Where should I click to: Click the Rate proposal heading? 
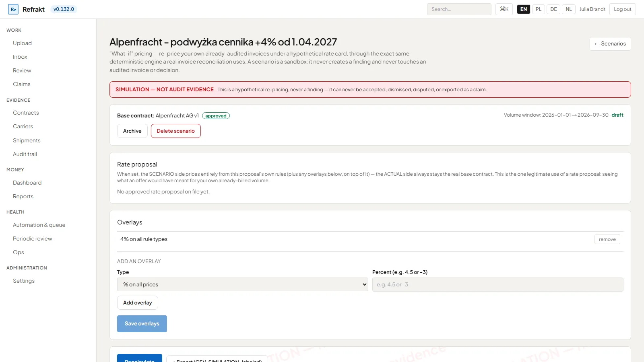(x=137, y=165)
